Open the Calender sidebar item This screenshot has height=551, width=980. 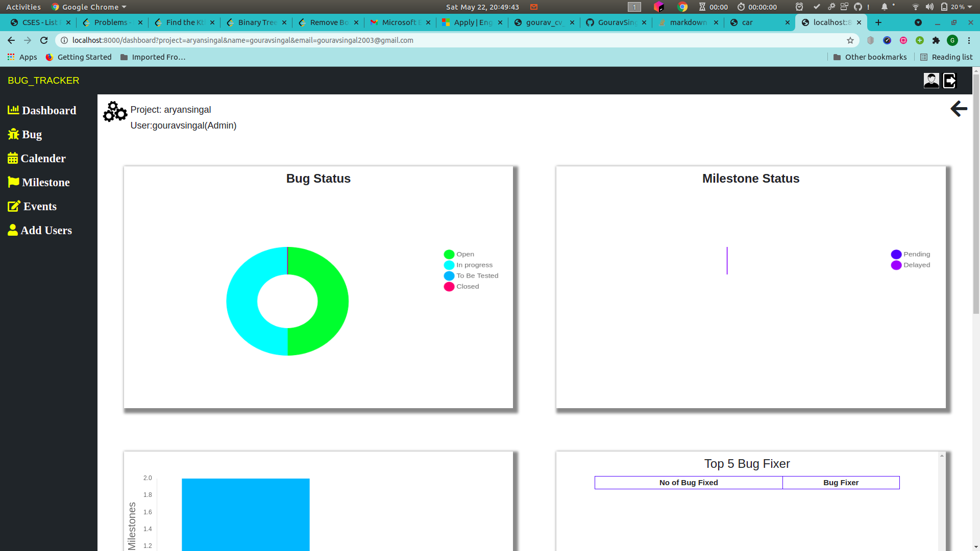tap(37, 158)
